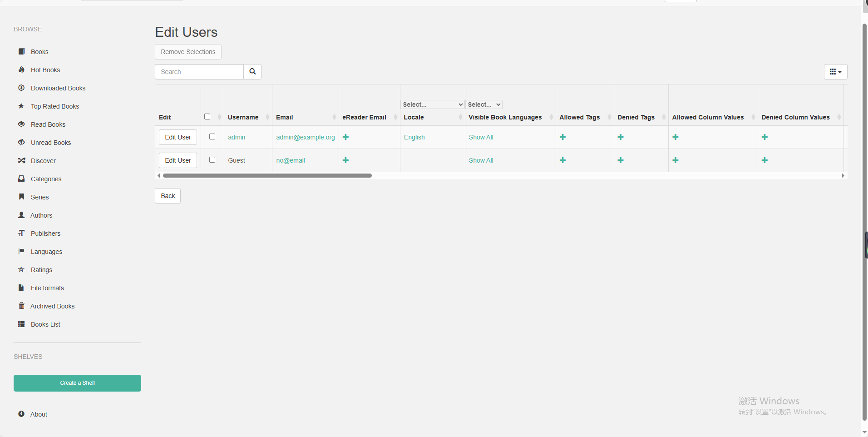This screenshot has height=437, width=868.
Task: Click the Unread Books eye-slash icon
Action: pos(21,142)
